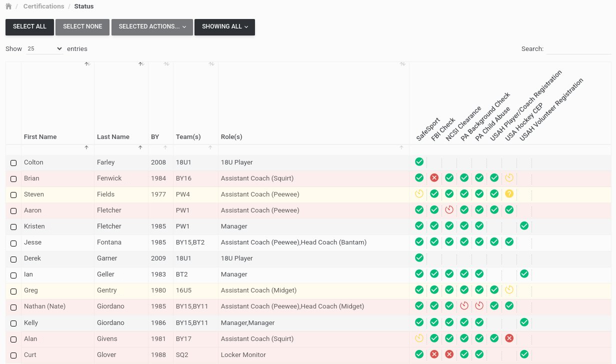The width and height of the screenshot is (616, 364).
Task: Click the 'Locker Monitor' role cell
Action: (x=313, y=355)
